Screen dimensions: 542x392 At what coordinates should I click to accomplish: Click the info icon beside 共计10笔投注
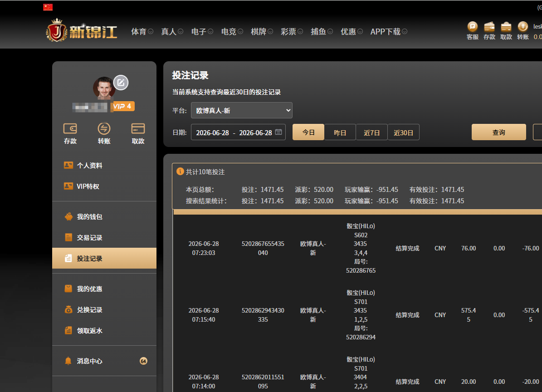pos(180,171)
